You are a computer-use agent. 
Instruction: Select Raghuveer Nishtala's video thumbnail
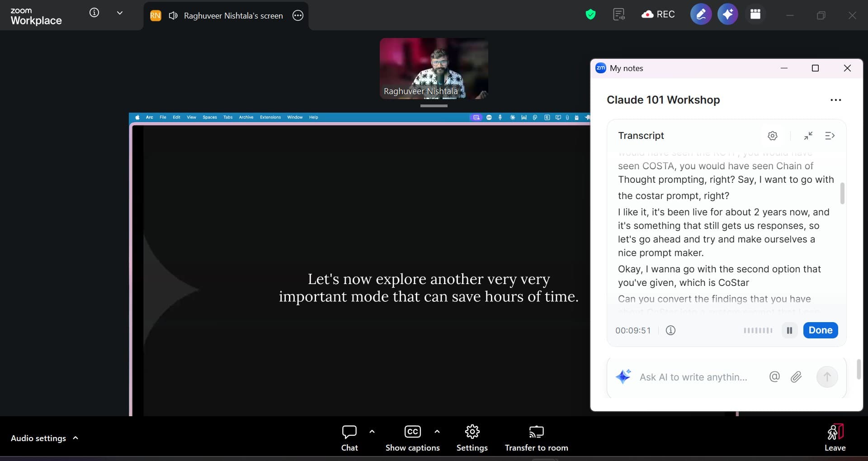point(434,68)
